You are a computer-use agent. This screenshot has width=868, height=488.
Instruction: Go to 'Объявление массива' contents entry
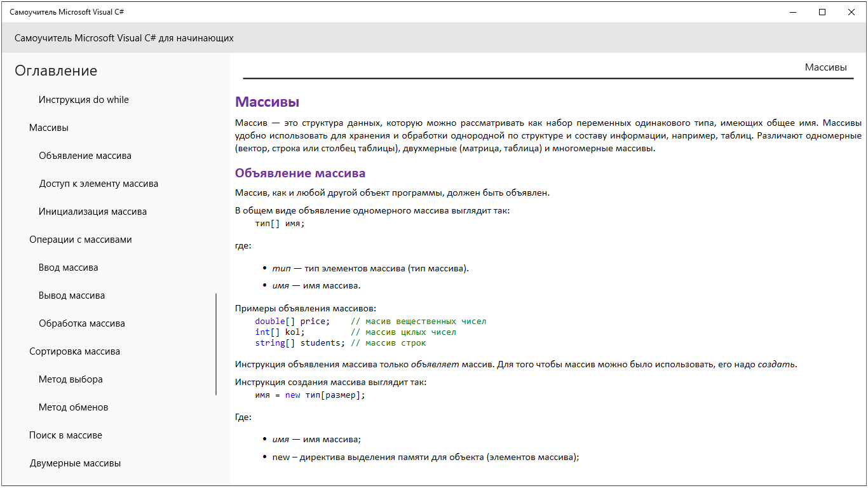(x=85, y=156)
